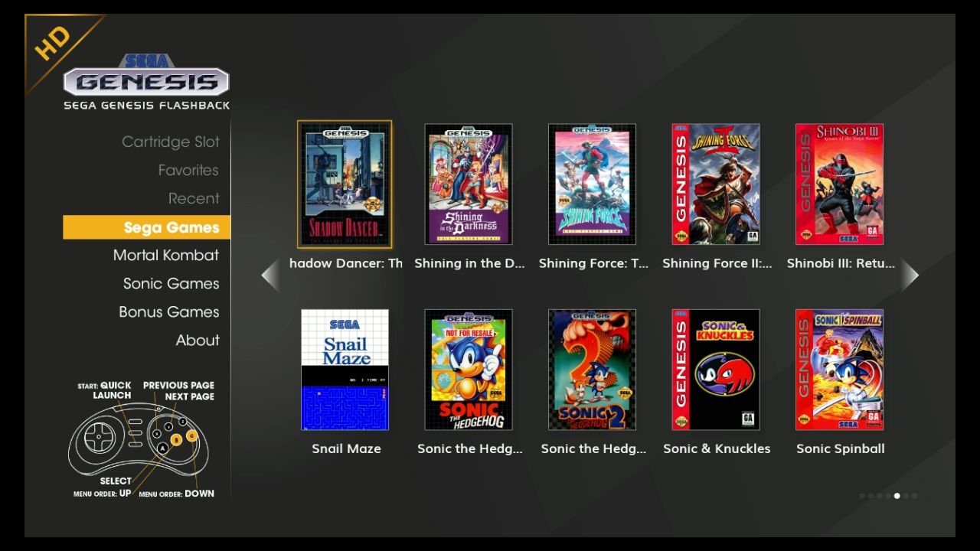
Task: Click the "Snail Maze" title text
Action: pos(346,448)
